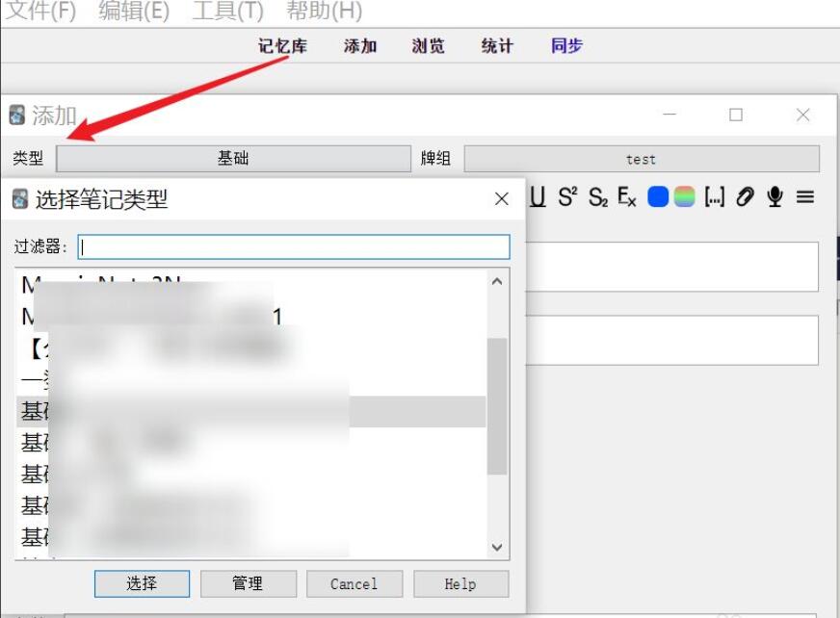The width and height of the screenshot is (840, 618).
Task: Open editor more-options hamburger menu
Action: [x=804, y=197]
